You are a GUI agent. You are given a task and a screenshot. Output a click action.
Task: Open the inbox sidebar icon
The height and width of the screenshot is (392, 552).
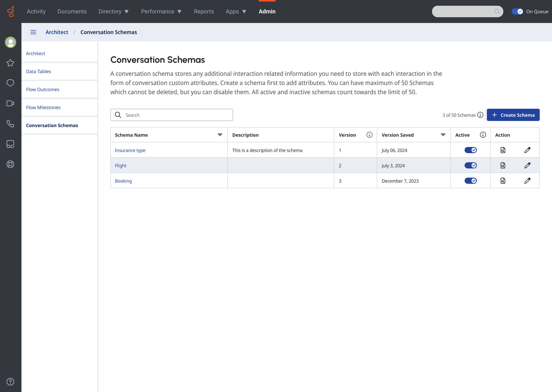click(10, 144)
